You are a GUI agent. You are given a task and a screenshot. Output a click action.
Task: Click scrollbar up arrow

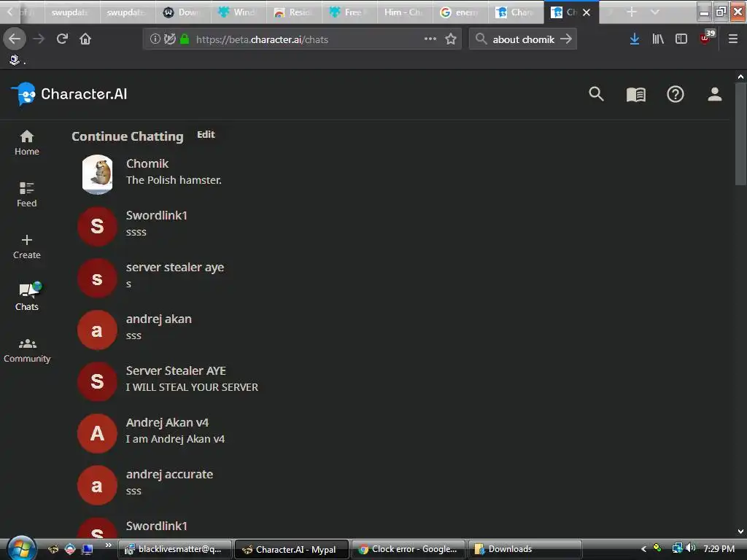coord(740,76)
